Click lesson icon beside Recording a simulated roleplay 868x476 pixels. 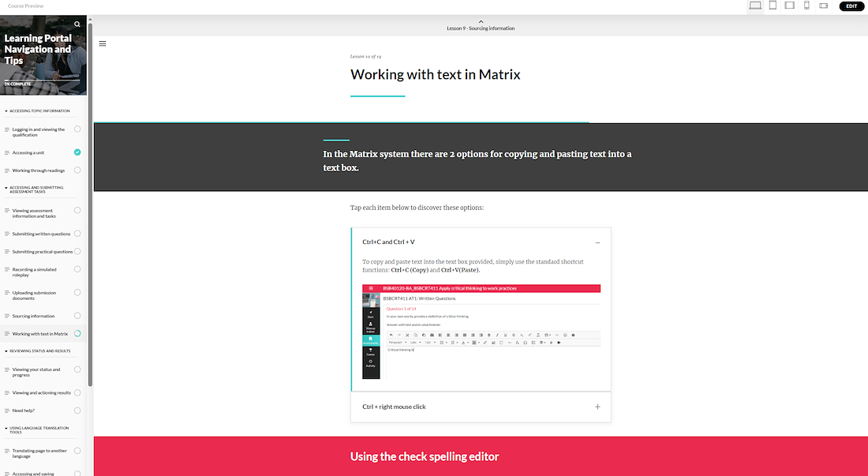[7, 269]
